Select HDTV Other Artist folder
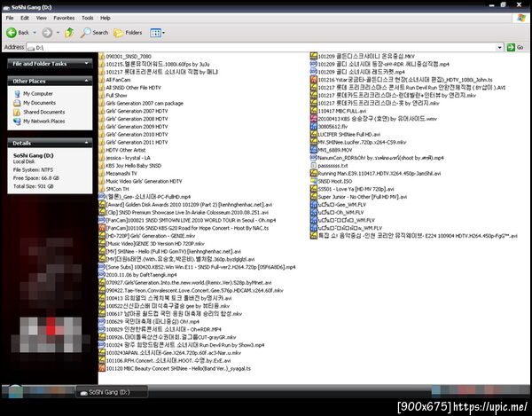532x416 pixels. (x=122, y=150)
